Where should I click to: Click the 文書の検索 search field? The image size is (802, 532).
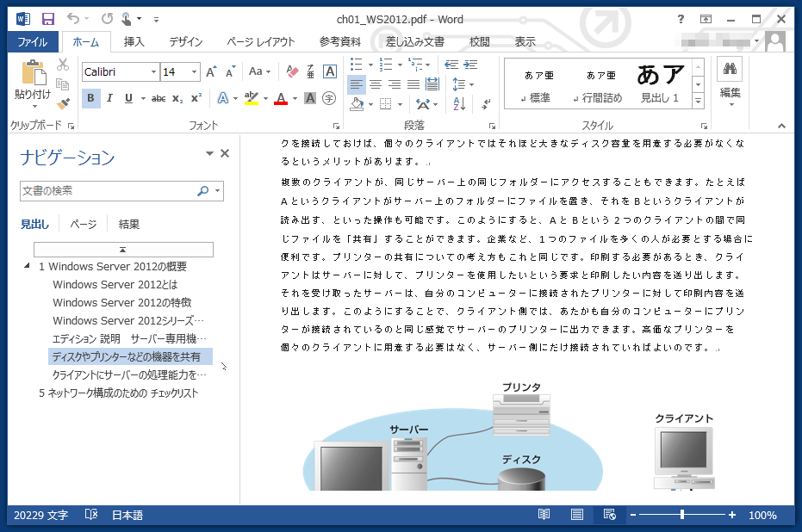108,191
